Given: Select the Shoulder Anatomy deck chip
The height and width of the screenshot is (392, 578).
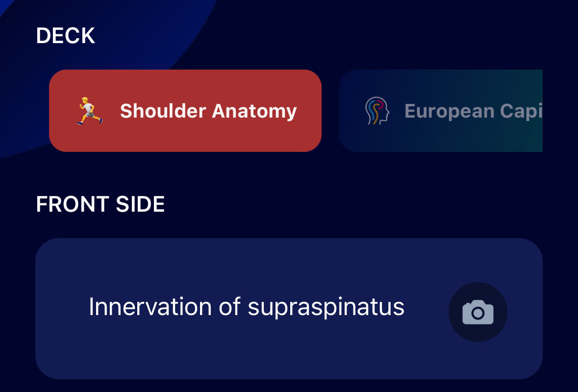Looking at the screenshot, I should coord(185,111).
